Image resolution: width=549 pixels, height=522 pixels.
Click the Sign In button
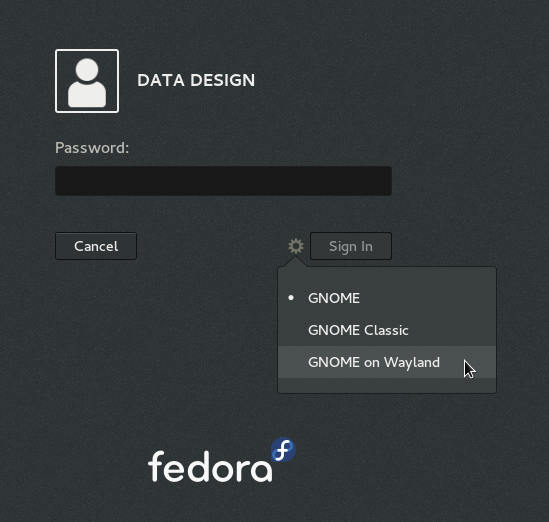point(351,246)
